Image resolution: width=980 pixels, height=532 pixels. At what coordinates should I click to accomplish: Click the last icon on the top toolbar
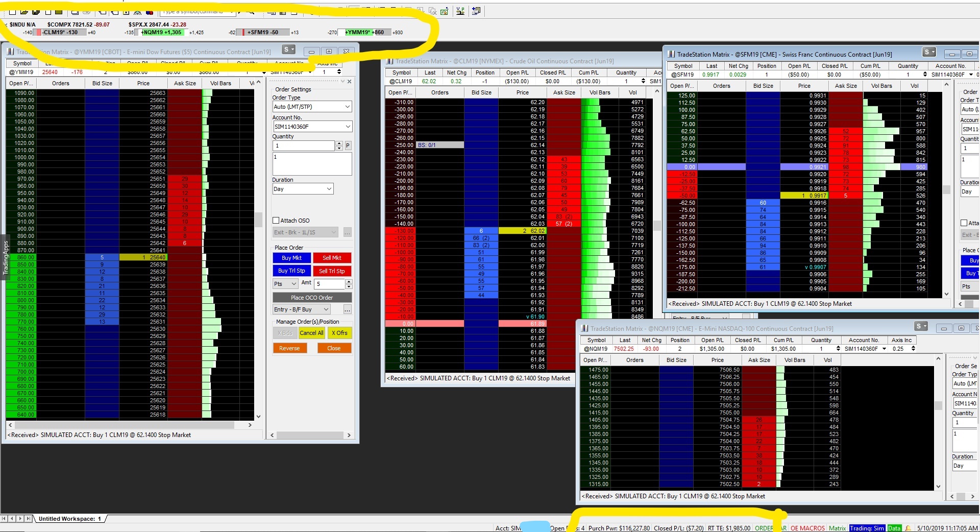(476, 11)
